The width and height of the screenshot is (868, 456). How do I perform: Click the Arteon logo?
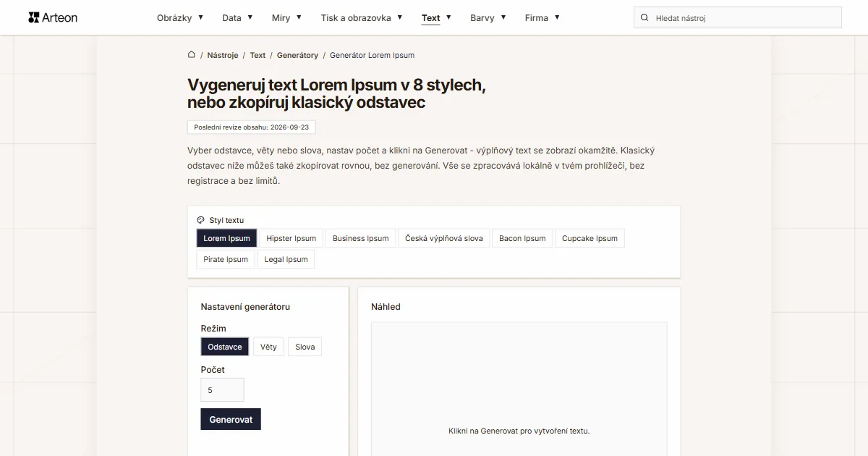coord(53,17)
